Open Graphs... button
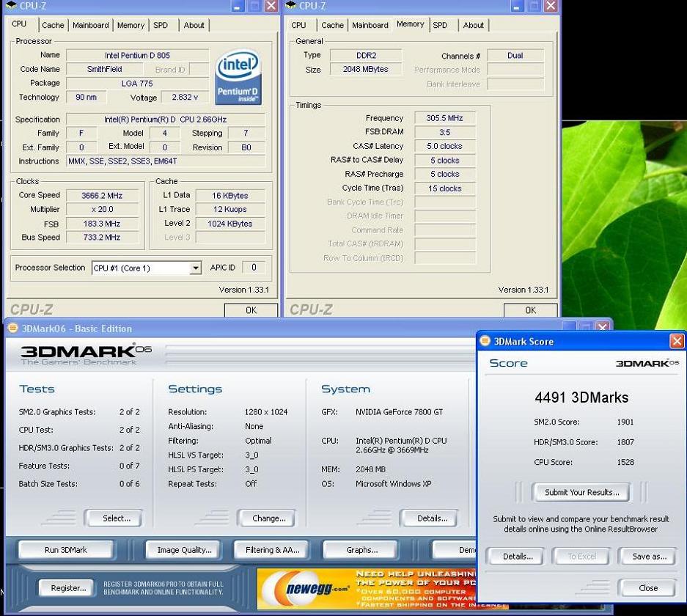The image size is (687, 616). pyautogui.click(x=362, y=550)
